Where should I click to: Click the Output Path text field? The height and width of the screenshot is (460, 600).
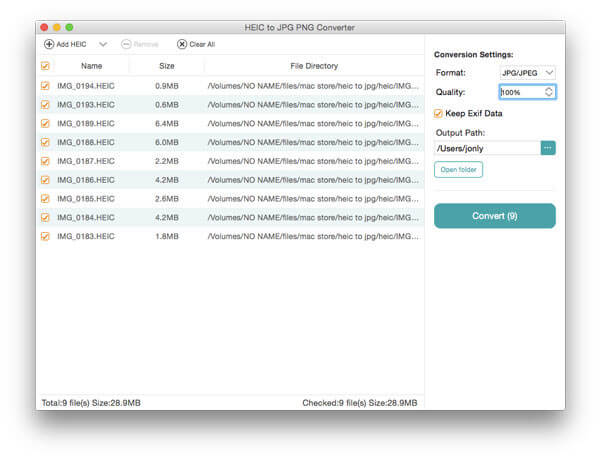coord(486,148)
